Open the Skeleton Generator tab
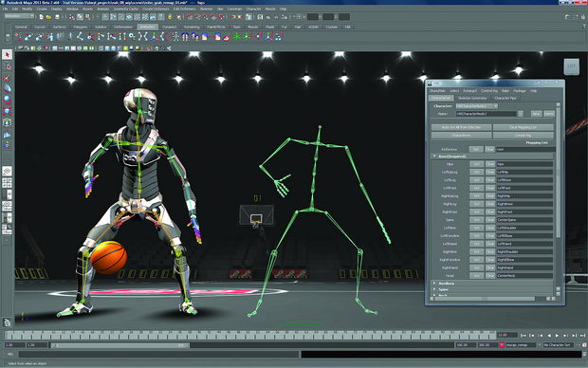 [472, 99]
